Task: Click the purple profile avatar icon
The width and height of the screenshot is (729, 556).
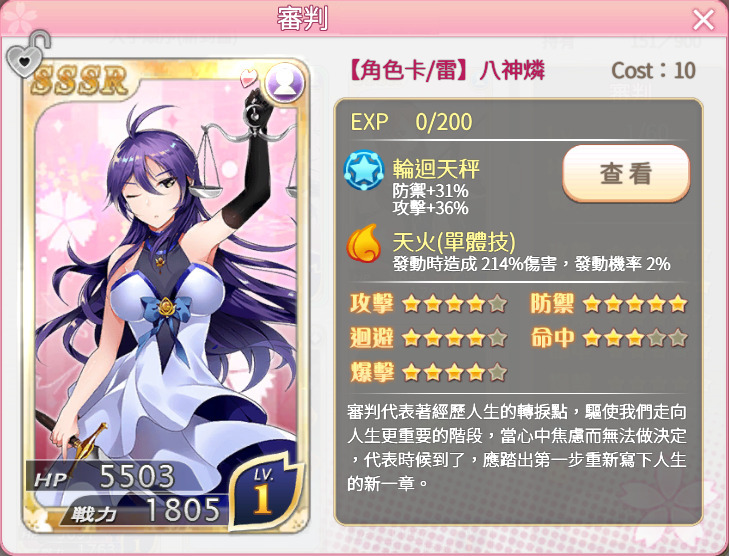Action: coord(285,84)
